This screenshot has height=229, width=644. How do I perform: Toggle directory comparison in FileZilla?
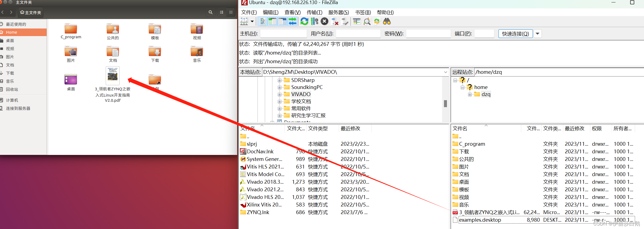point(367,21)
